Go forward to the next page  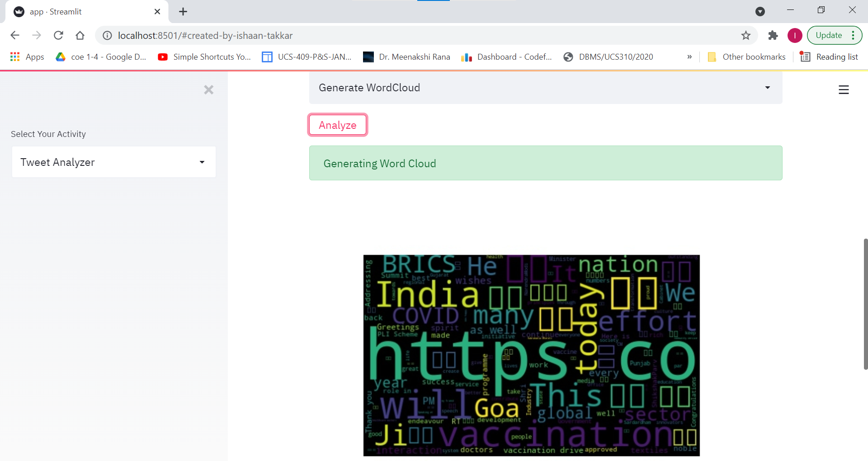(x=37, y=35)
